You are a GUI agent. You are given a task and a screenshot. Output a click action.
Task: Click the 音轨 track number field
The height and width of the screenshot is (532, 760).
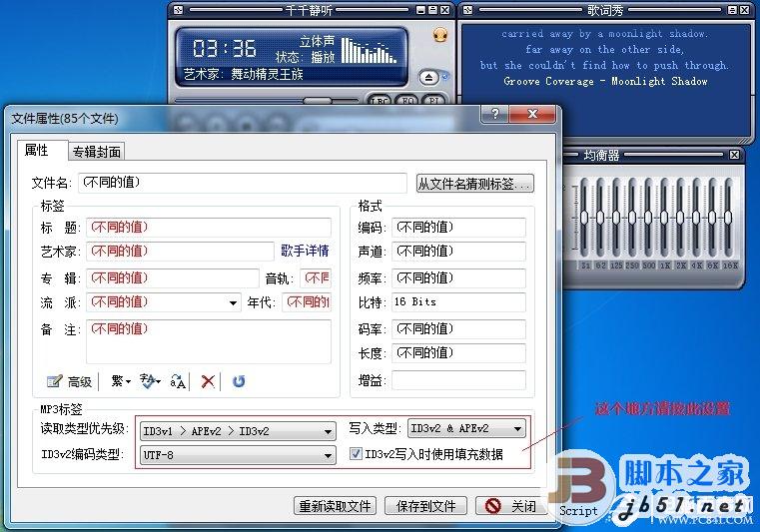316,278
